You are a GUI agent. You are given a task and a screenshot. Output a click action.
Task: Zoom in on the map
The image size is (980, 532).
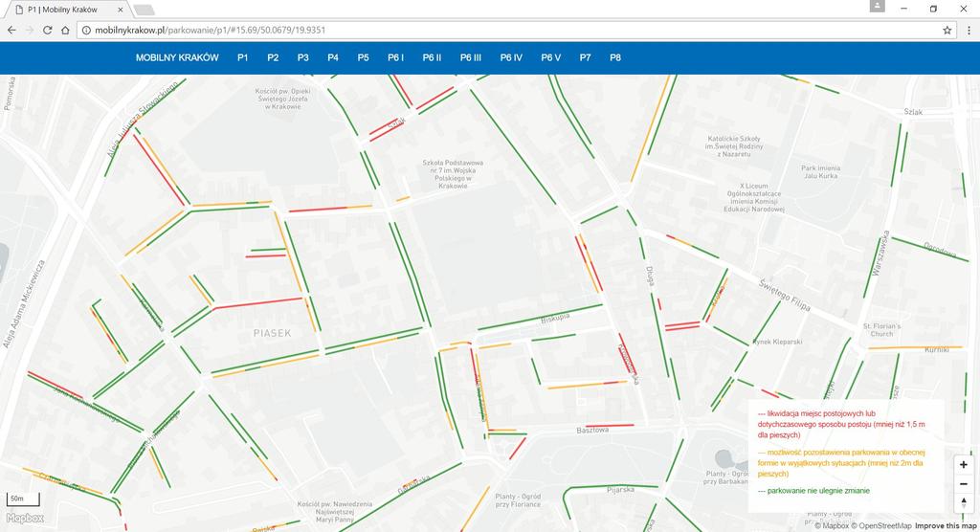[963, 464]
